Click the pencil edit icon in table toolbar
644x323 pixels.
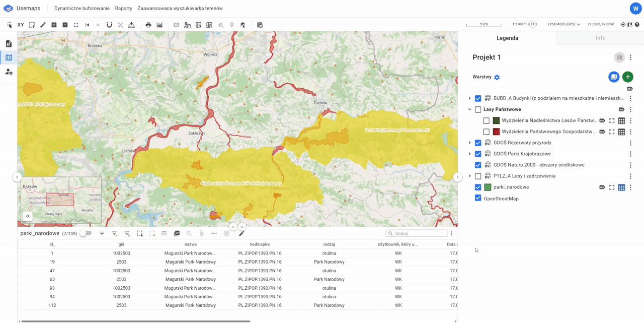[x=242, y=233]
